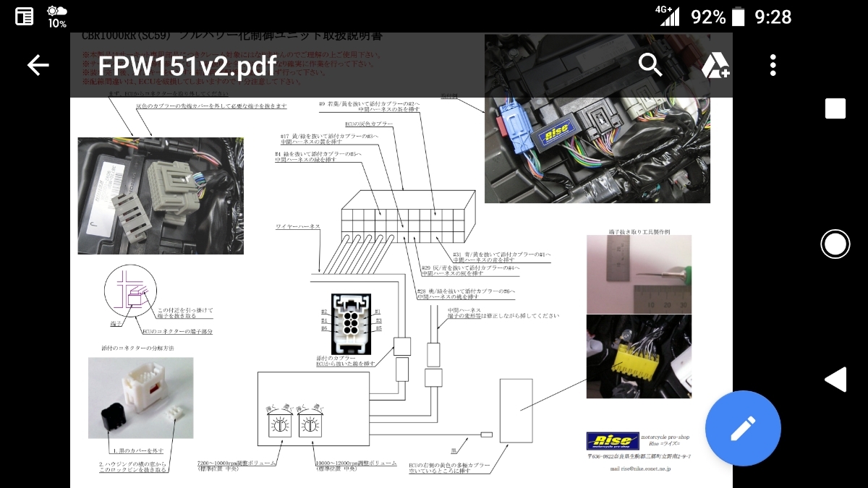
Task: Tap the Rise motorcycle pro-shop logo
Action: point(612,440)
